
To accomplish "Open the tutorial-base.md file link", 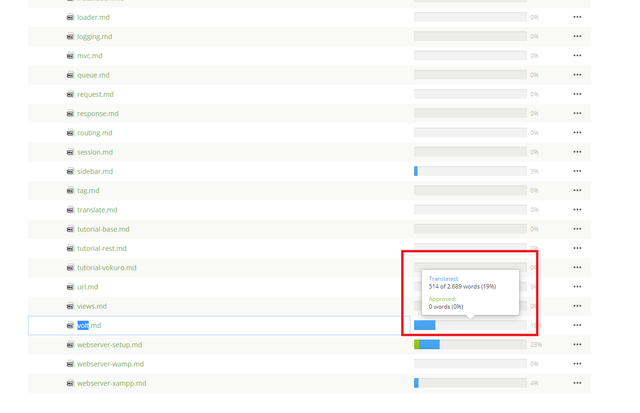I will point(103,229).
